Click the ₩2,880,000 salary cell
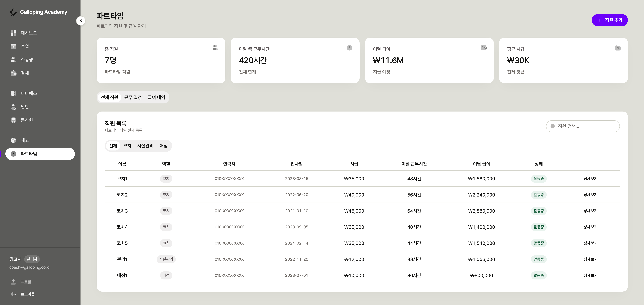This screenshot has height=305, width=644. [x=482, y=211]
